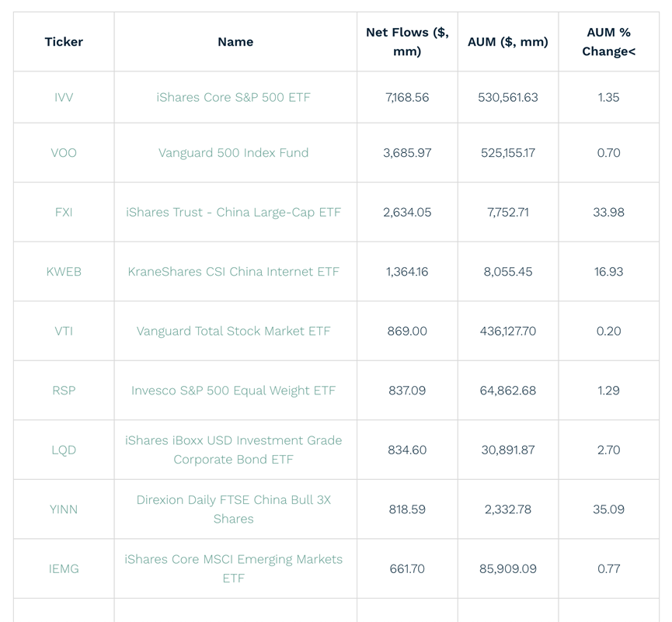Screen dimensions: 672x622
Task: Open the IVV ticker link
Action: tap(64, 98)
